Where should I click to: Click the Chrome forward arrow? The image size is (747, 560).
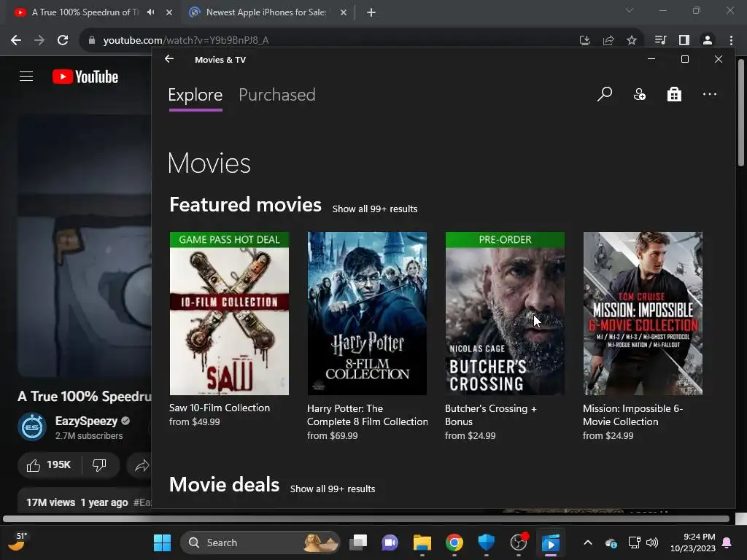pyautogui.click(x=39, y=40)
